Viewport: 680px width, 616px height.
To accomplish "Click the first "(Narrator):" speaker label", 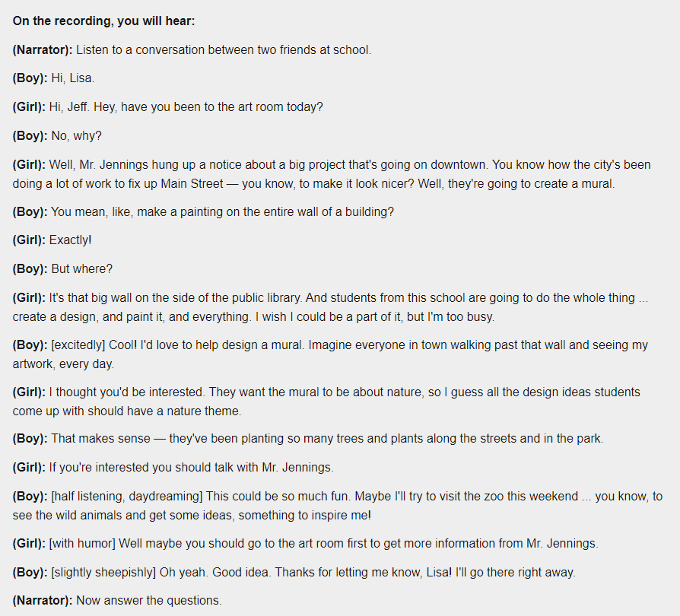I will pyautogui.click(x=43, y=50).
